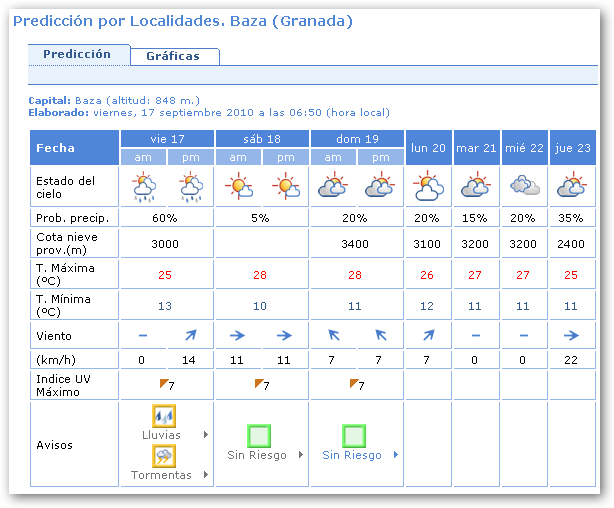Select the vie 17 date header

pos(166,139)
